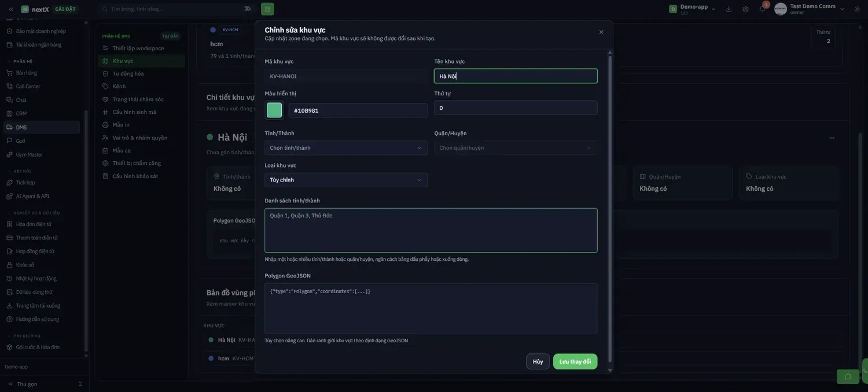868x392 pixels.
Task: Go to Thiết lập workspace settings
Action: pos(138,48)
